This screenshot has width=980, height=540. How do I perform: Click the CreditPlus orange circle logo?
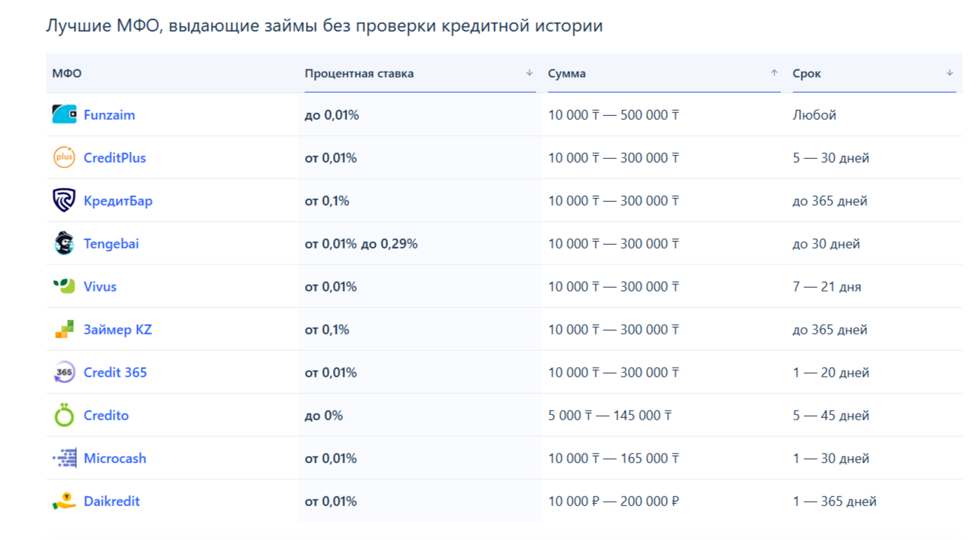pos(64,158)
